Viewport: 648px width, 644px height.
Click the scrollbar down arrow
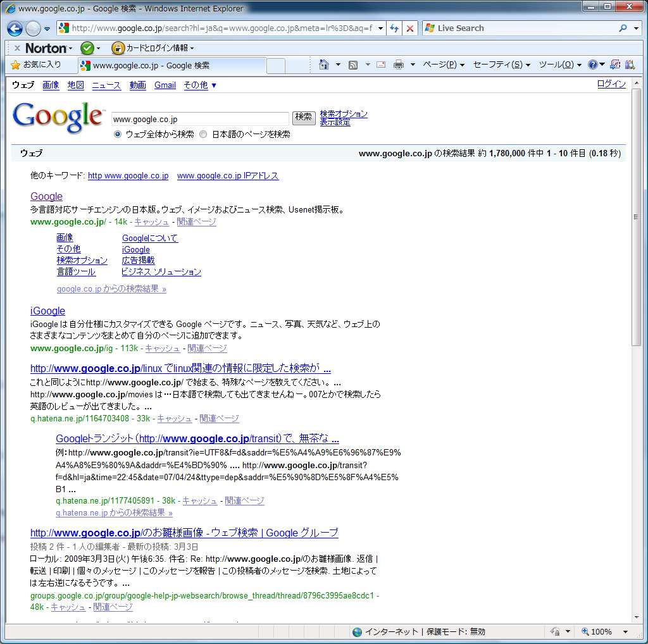pyautogui.click(x=636, y=617)
